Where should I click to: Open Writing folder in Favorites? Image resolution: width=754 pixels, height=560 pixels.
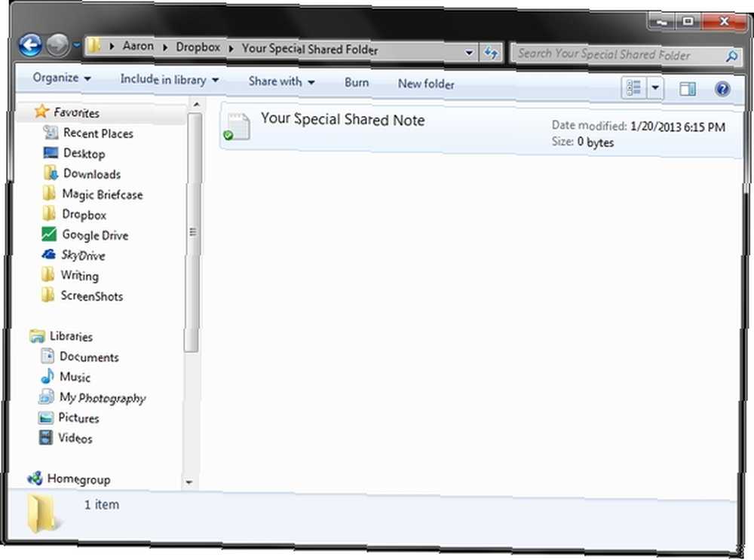pos(79,275)
